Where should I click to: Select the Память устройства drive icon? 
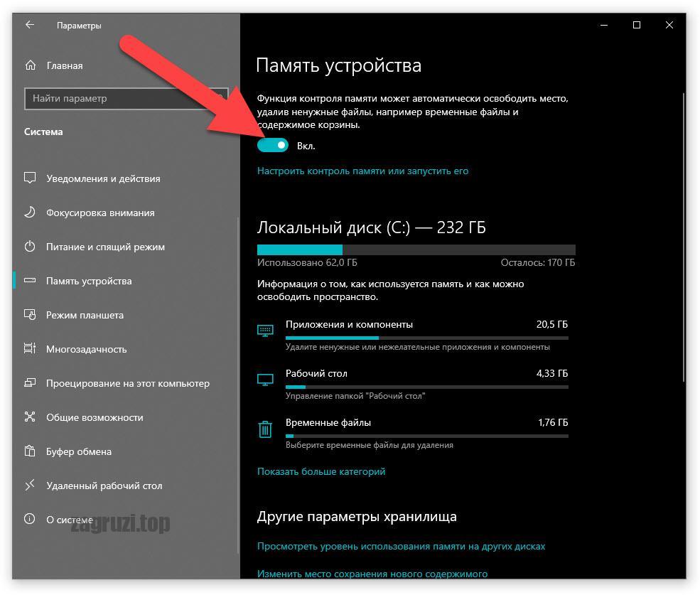[29, 281]
